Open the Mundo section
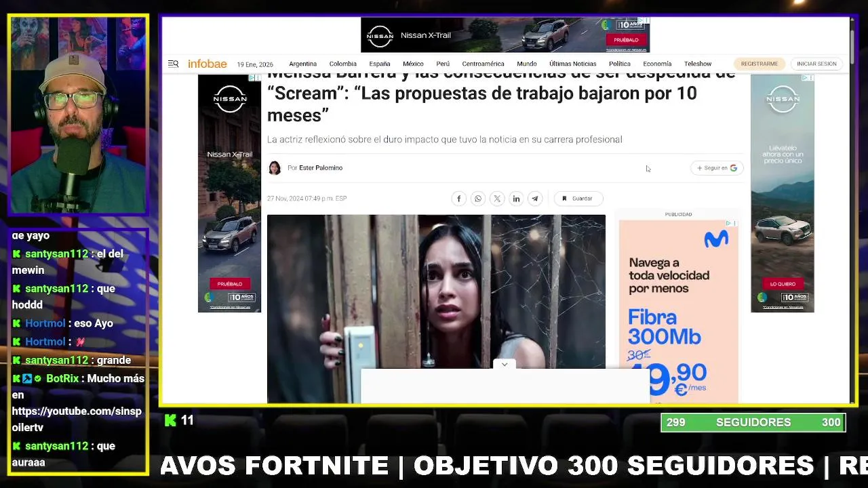This screenshot has width=868, height=488. [x=527, y=64]
